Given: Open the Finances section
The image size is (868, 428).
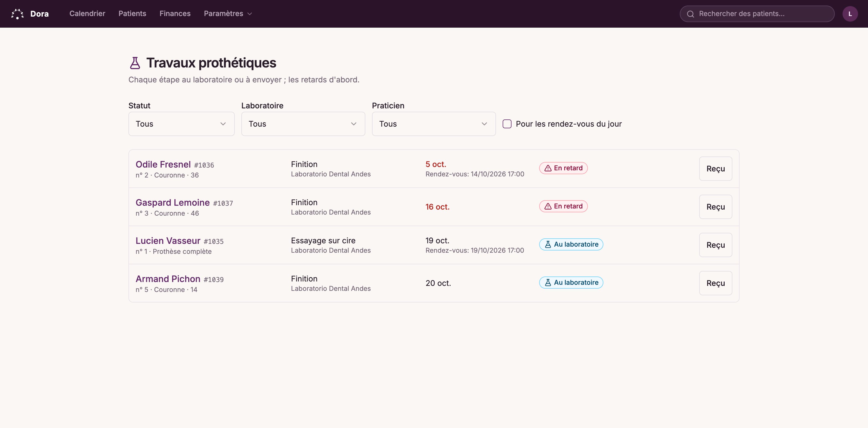Looking at the screenshot, I should pyautogui.click(x=175, y=14).
